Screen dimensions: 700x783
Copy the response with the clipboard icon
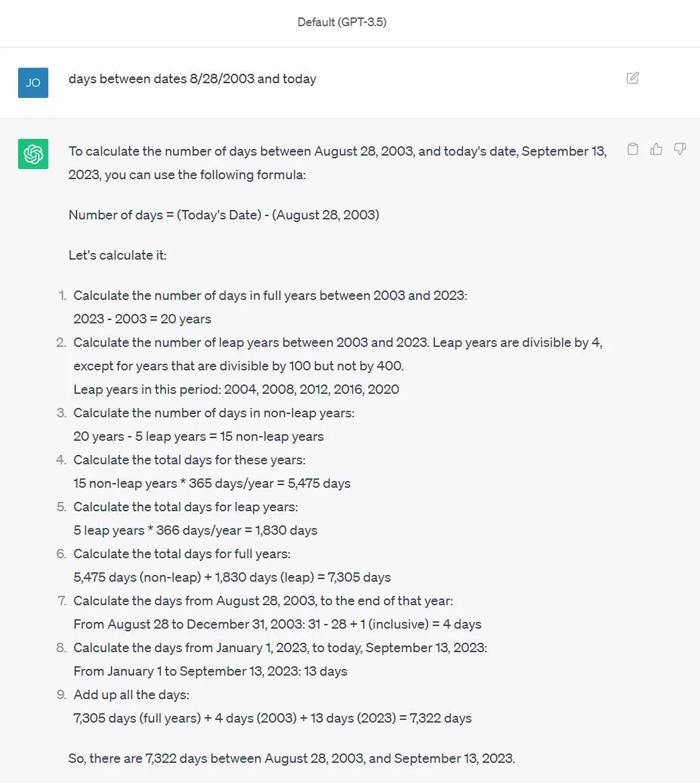click(632, 149)
